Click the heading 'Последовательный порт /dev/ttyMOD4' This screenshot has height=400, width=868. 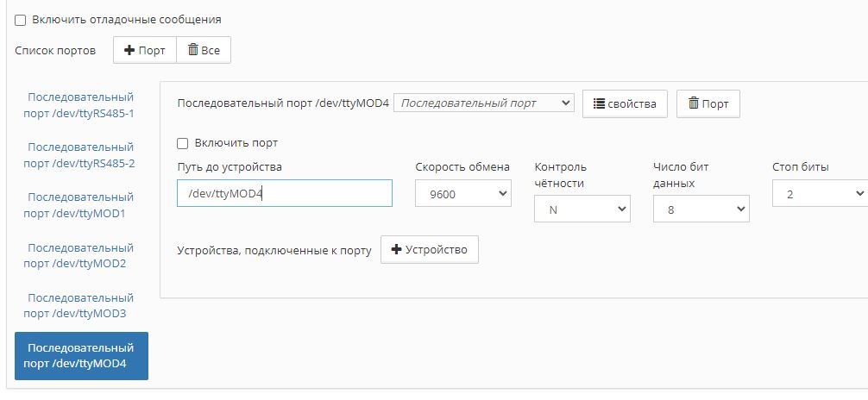point(283,103)
